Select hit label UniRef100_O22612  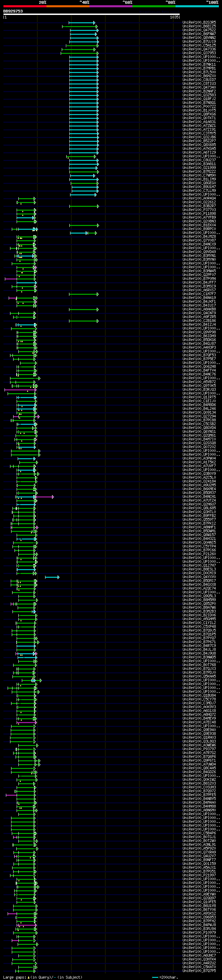[x=199, y=202]
